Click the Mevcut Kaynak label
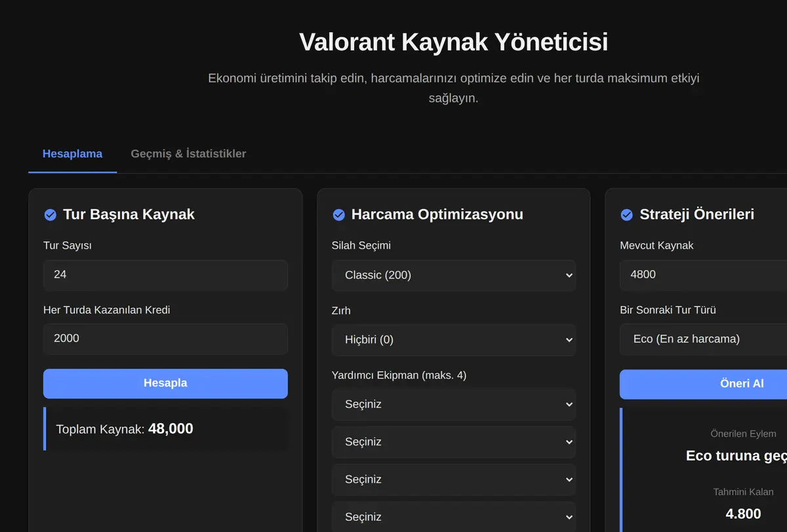The height and width of the screenshot is (532, 787). (656, 245)
